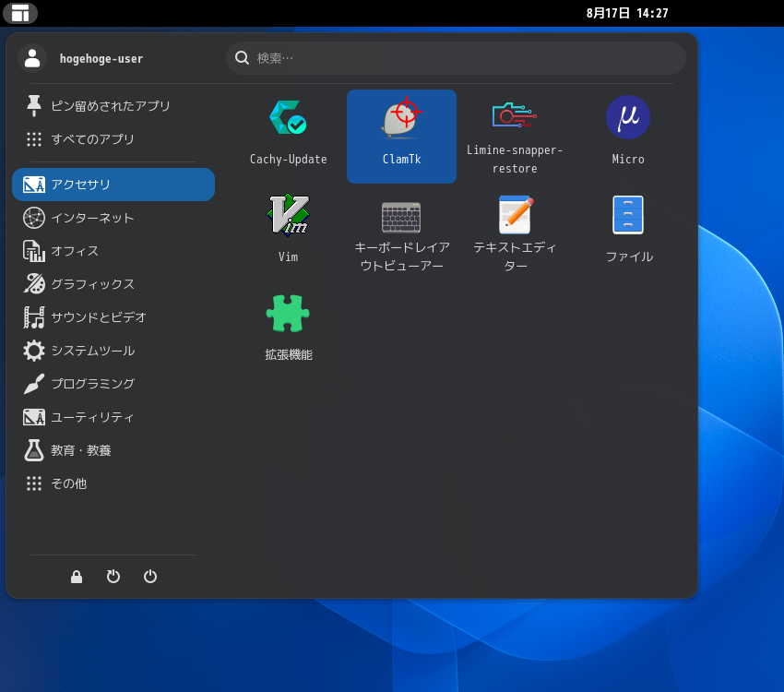Open ClamTk virus scanner
The image size is (784, 692).
[401, 136]
